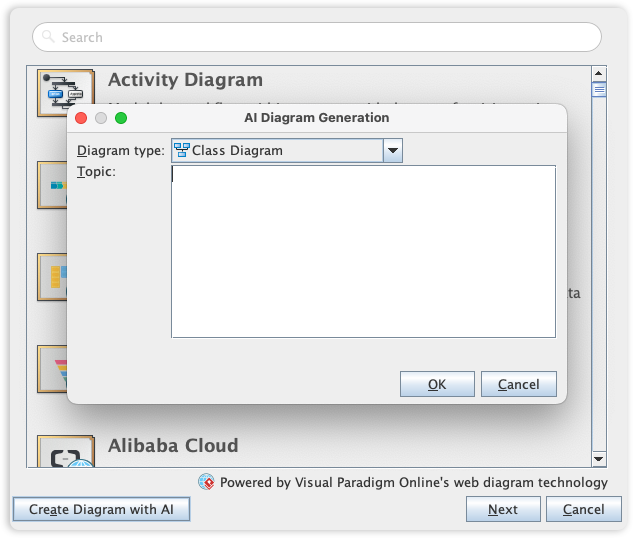The image size is (633, 538).
Task: Select the Class Diagram combo box field
Action: 278,150
